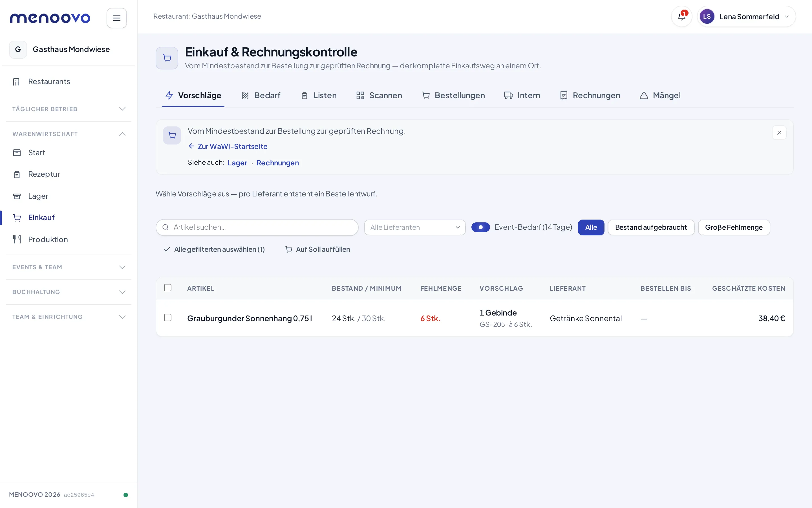Click the Restaurants building icon in sidebar
This screenshot has height=508, width=812.
click(16, 82)
